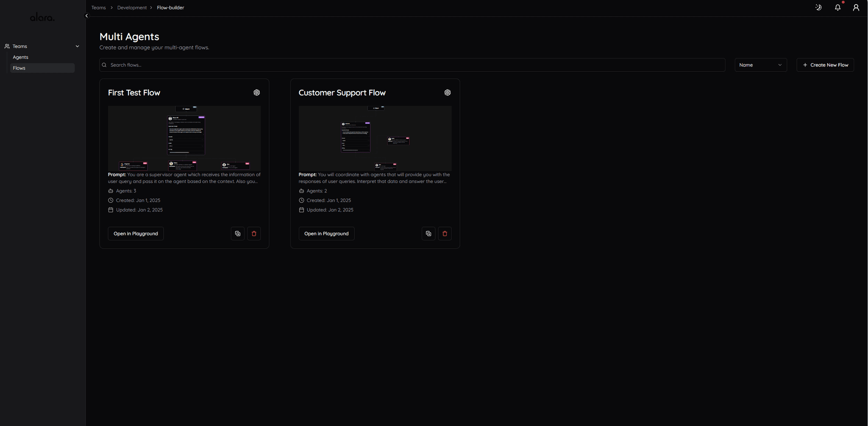
Task: Duplicate the First Test Flow
Action: tap(237, 234)
